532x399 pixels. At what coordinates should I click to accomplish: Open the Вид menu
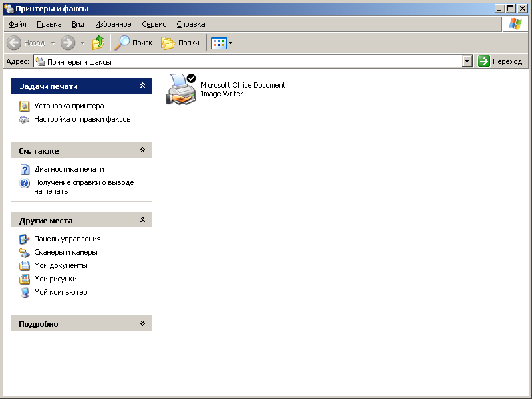(x=78, y=24)
